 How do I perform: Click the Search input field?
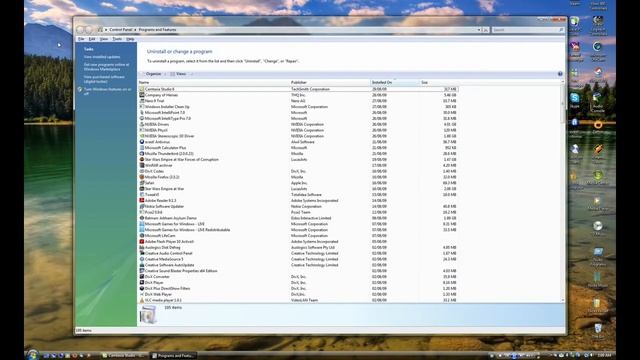click(528, 30)
